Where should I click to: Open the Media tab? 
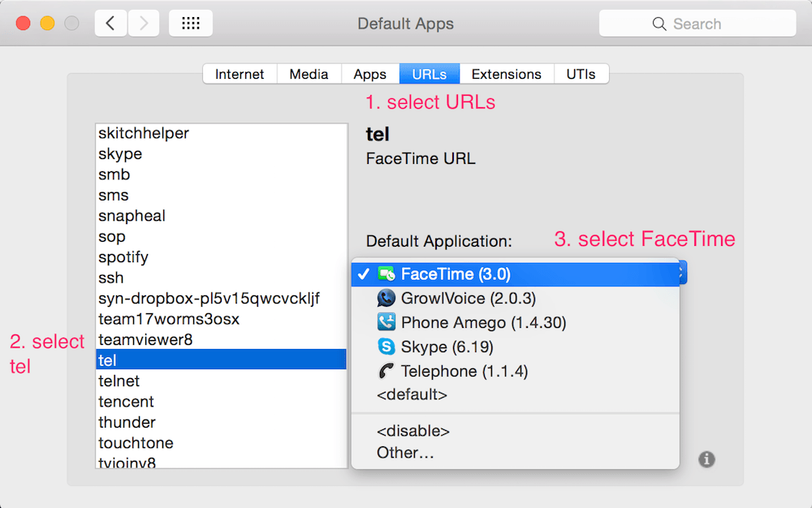pyautogui.click(x=309, y=74)
